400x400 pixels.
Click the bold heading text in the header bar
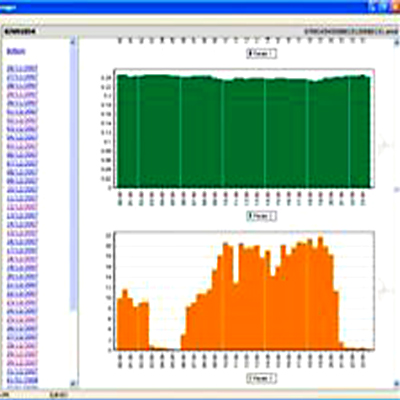pos(20,32)
